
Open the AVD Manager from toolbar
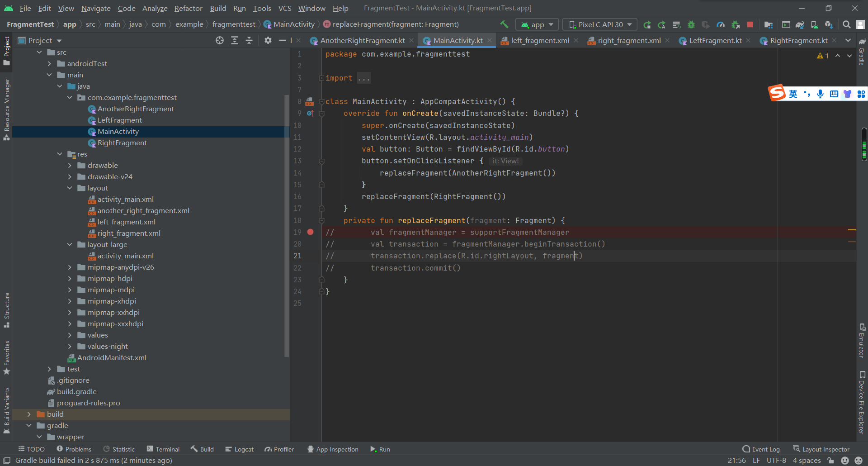coord(814,24)
